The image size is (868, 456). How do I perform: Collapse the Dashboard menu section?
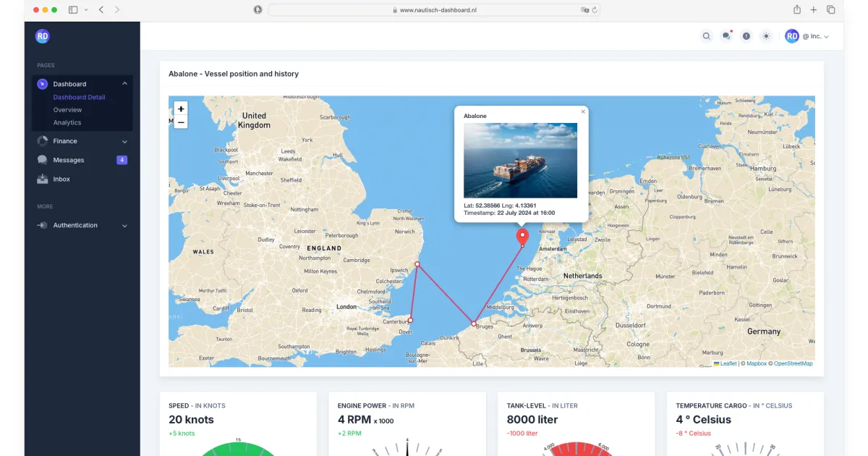tap(124, 83)
